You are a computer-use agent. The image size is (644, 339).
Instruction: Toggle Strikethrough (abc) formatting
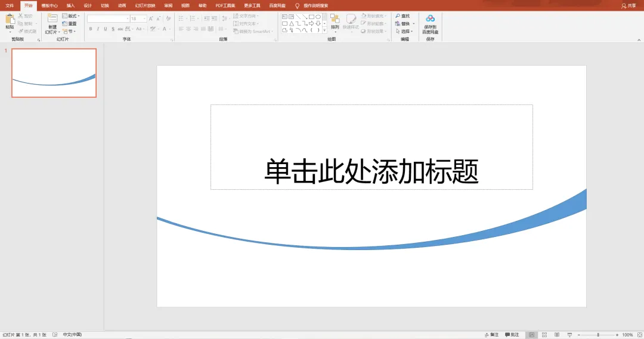click(120, 29)
